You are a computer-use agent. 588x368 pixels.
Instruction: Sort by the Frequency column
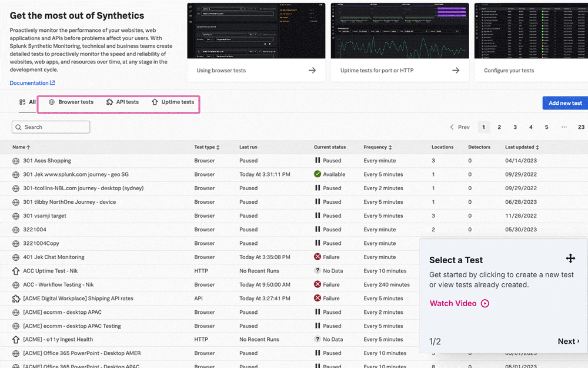[377, 147]
